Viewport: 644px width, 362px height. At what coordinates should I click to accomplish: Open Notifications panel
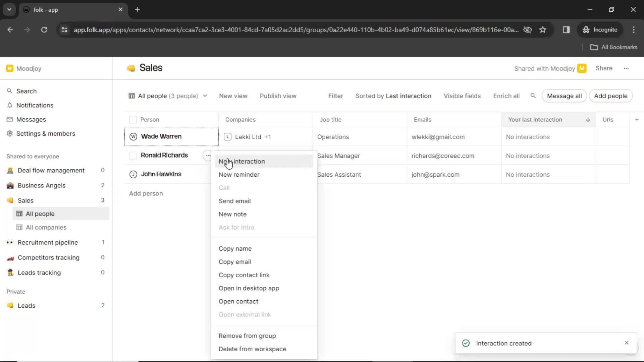[35, 105]
